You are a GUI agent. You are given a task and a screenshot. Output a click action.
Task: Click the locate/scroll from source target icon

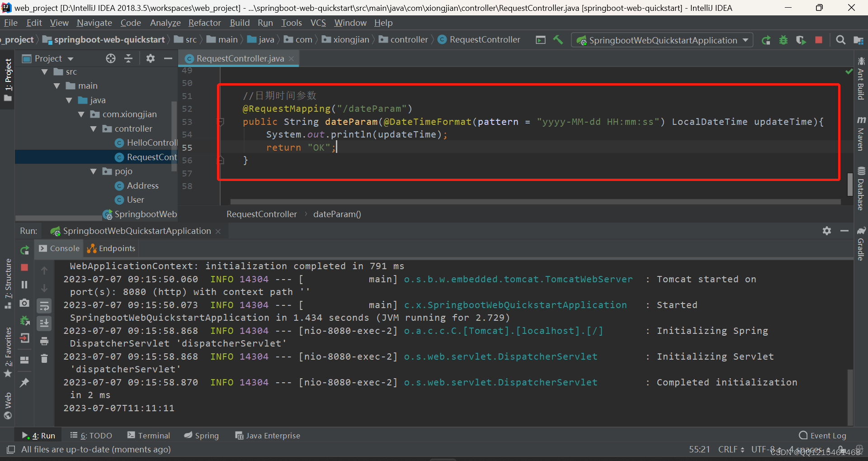tap(111, 58)
